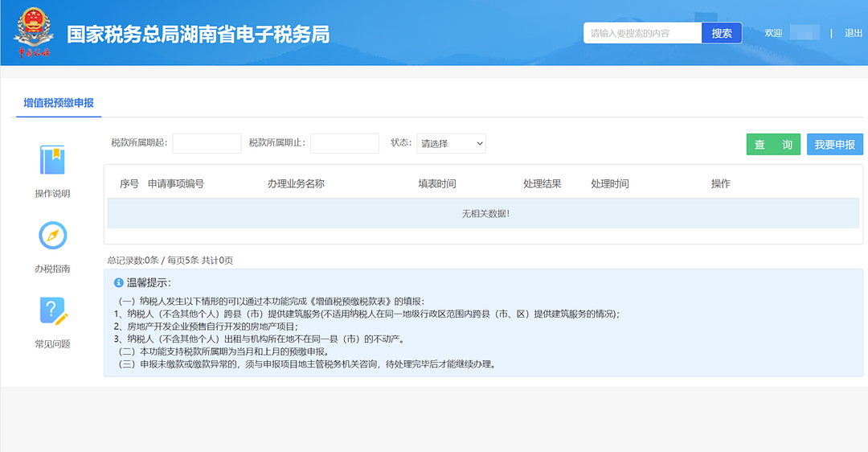Screen dimensions: 868x452
Task: Click the 申请事项编号 column header
Action: (x=175, y=184)
